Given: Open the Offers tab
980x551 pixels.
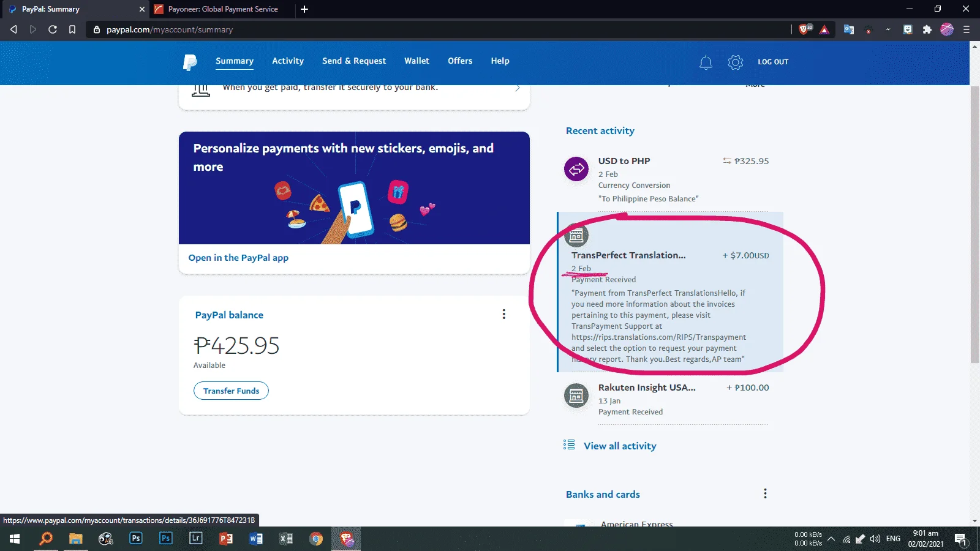Looking at the screenshot, I should [x=460, y=61].
